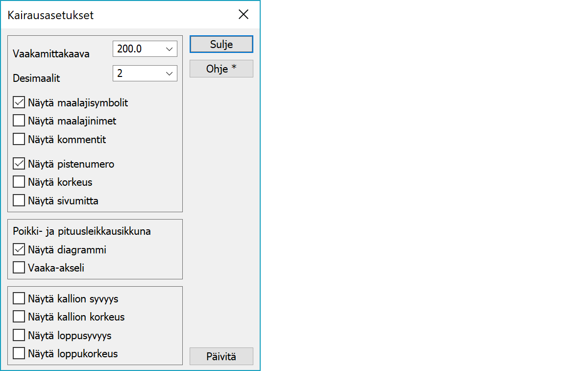The image size is (588, 371).
Task: Expand the Vaakamittakaava dropdown arrow
Action: (169, 49)
